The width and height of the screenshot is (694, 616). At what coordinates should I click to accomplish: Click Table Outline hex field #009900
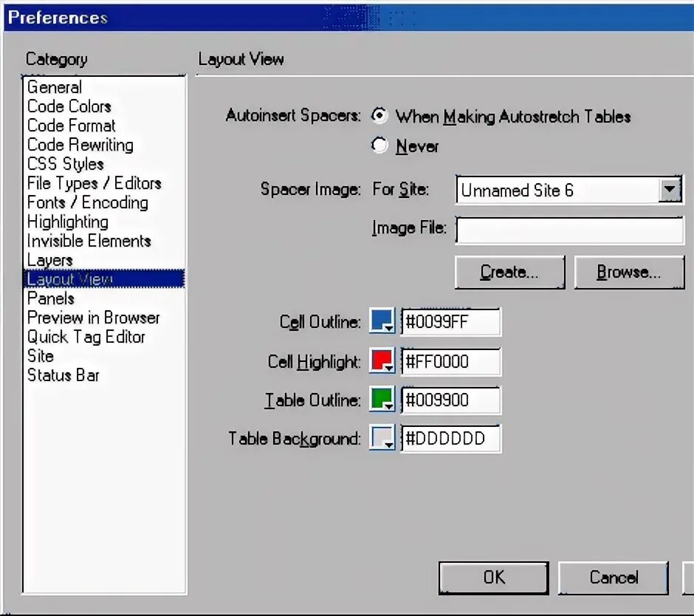pyautogui.click(x=451, y=400)
